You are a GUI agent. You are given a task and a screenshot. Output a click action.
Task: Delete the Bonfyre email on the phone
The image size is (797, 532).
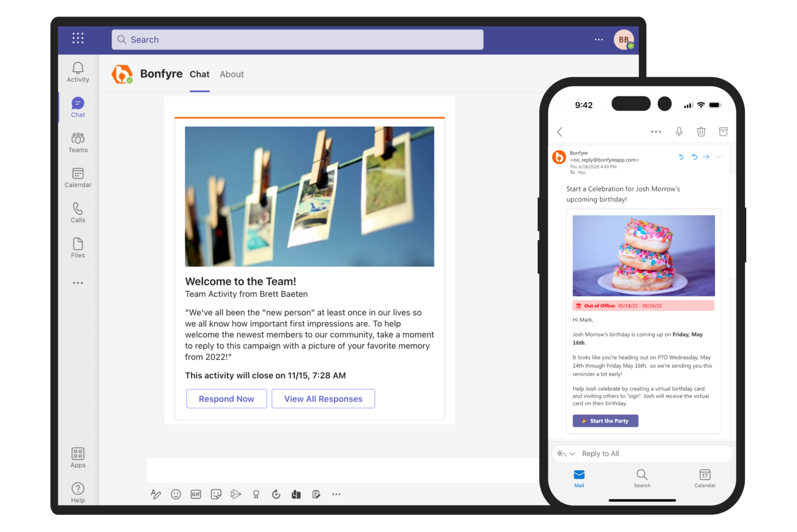tap(701, 131)
